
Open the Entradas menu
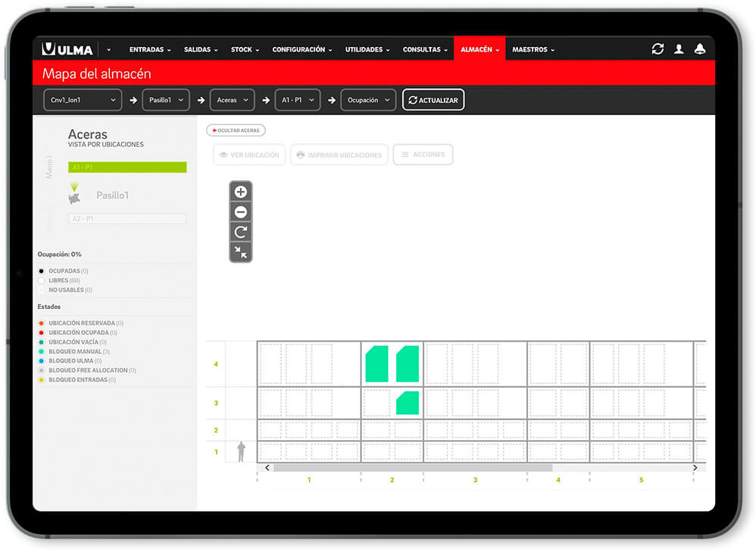click(x=150, y=50)
